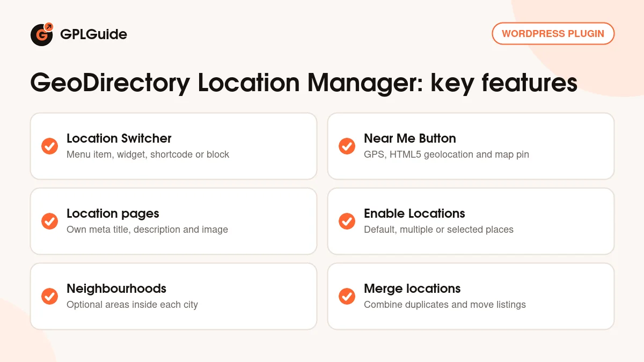Click the Location pages heading
644x362 pixels.
113,213
